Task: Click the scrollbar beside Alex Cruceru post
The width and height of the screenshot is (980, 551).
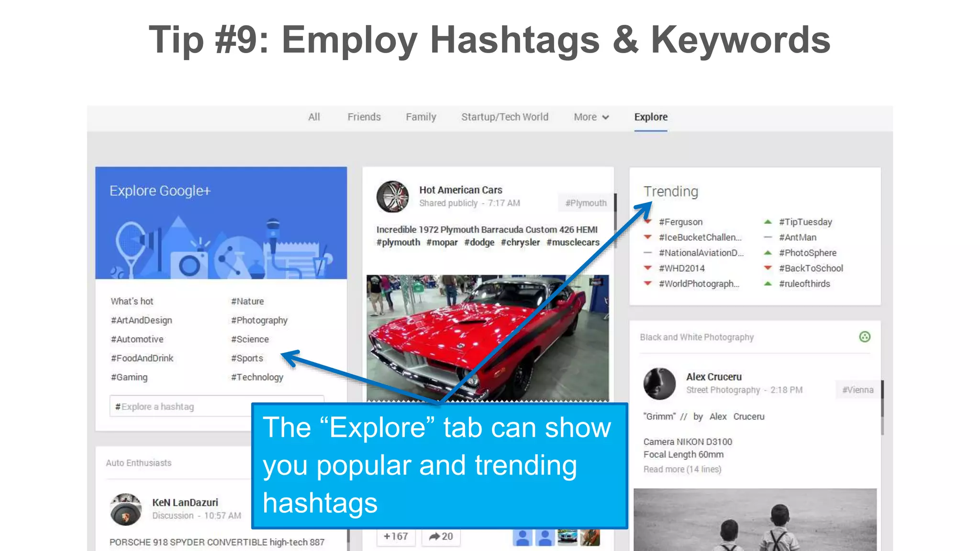Action: (x=882, y=408)
